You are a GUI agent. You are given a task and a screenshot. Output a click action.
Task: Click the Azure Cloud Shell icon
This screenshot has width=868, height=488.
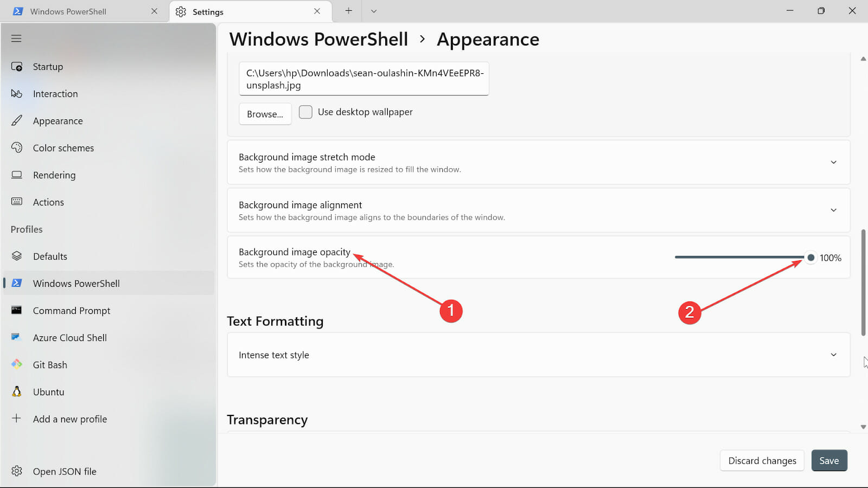16,337
